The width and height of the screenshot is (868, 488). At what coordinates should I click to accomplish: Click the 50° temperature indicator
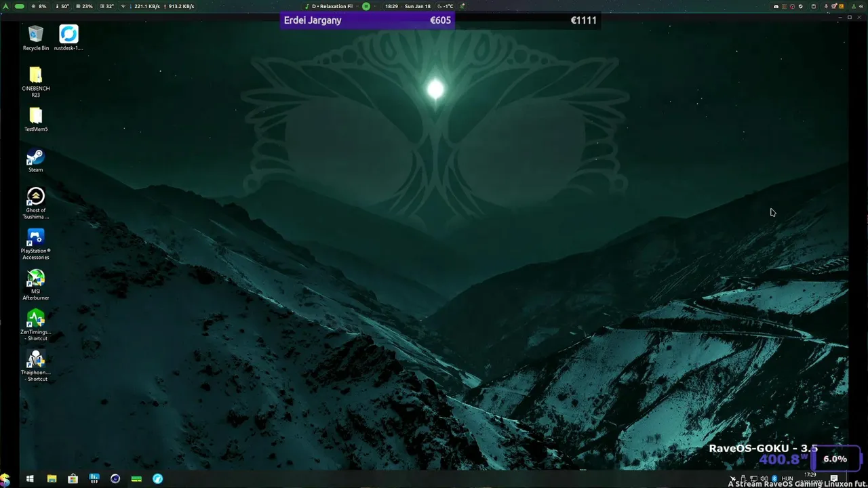62,6
